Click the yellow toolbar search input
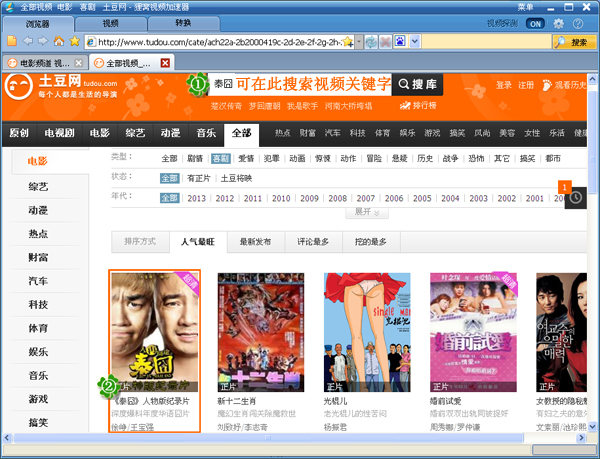Viewport: 600px width, 459px height. coord(487,42)
